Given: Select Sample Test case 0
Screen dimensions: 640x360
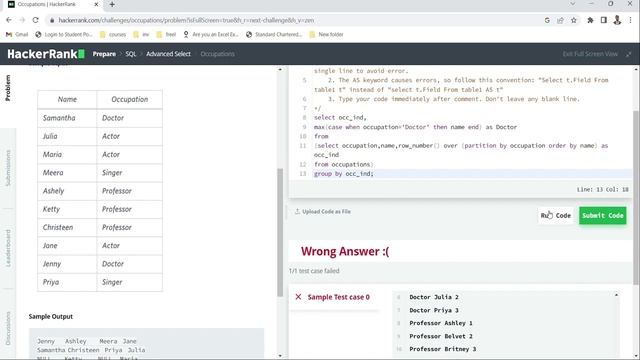Looking at the screenshot, I should tap(338, 297).
